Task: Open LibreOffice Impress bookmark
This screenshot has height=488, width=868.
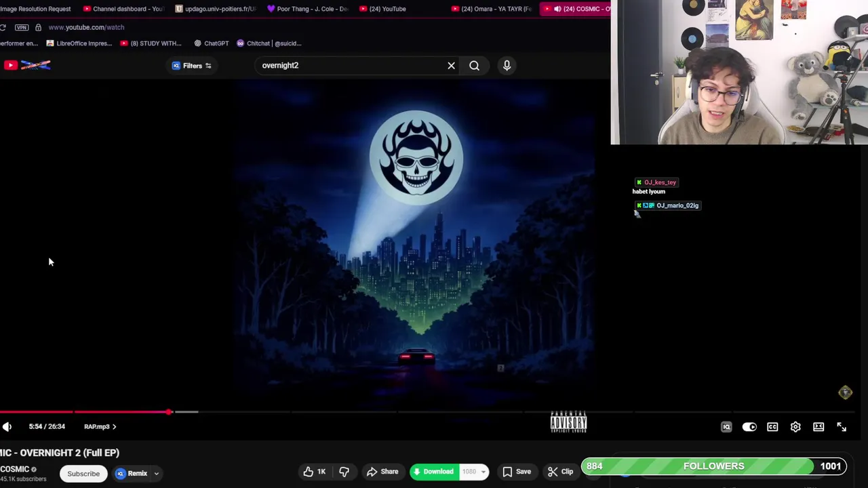Action: 79,43
